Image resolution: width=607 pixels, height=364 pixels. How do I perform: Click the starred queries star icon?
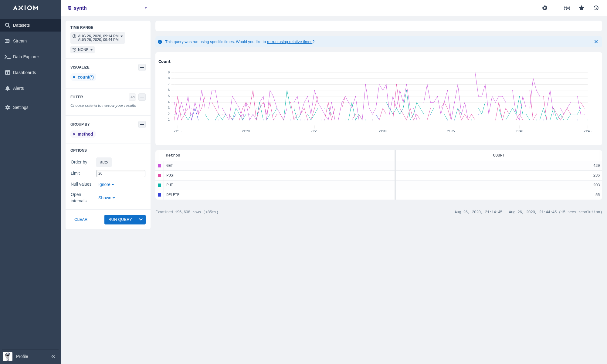pyautogui.click(x=582, y=8)
